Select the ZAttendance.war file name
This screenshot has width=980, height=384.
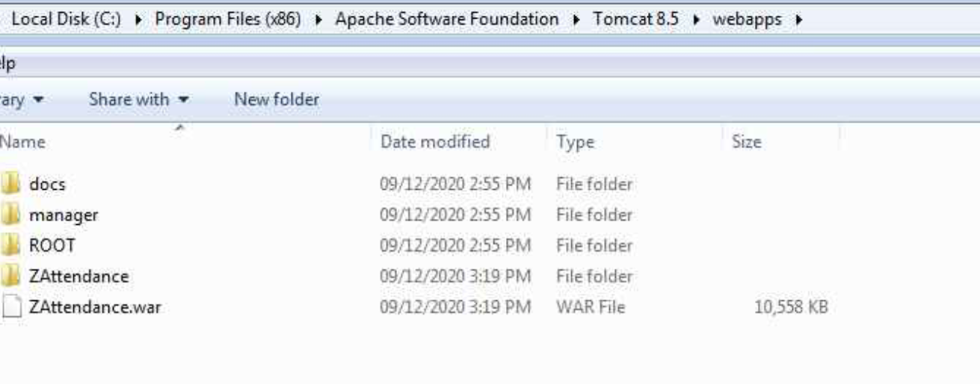pyautogui.click(x=94, y=307)
